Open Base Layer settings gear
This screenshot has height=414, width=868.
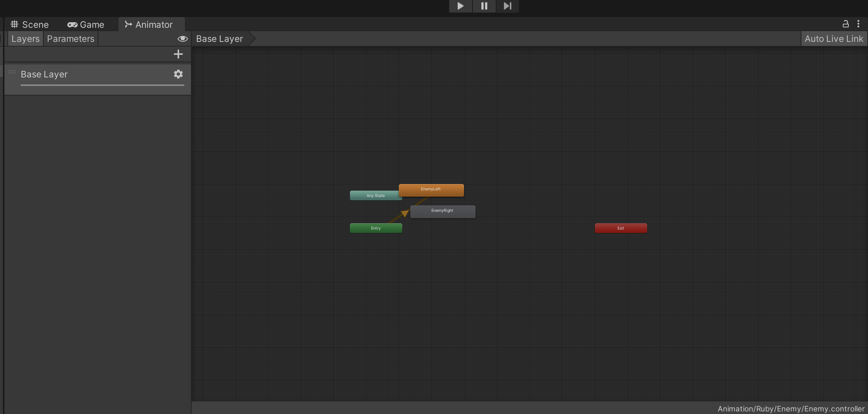coord(178,74)
